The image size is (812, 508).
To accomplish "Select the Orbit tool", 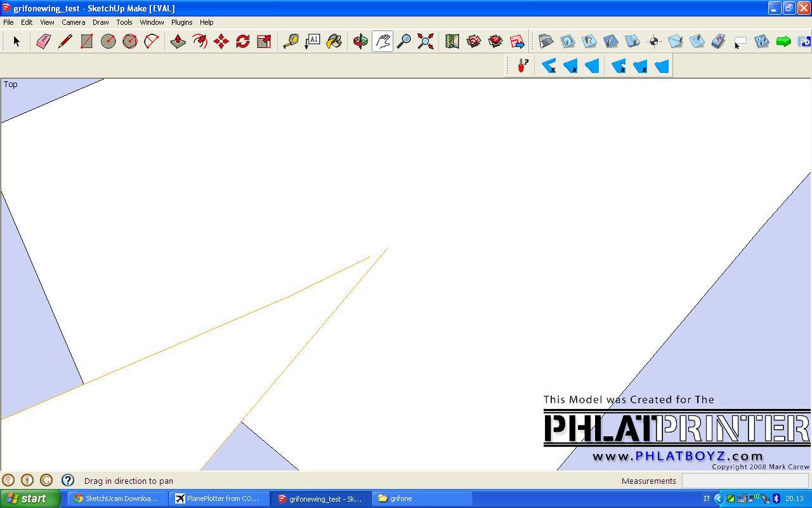I will click(360, 41).
